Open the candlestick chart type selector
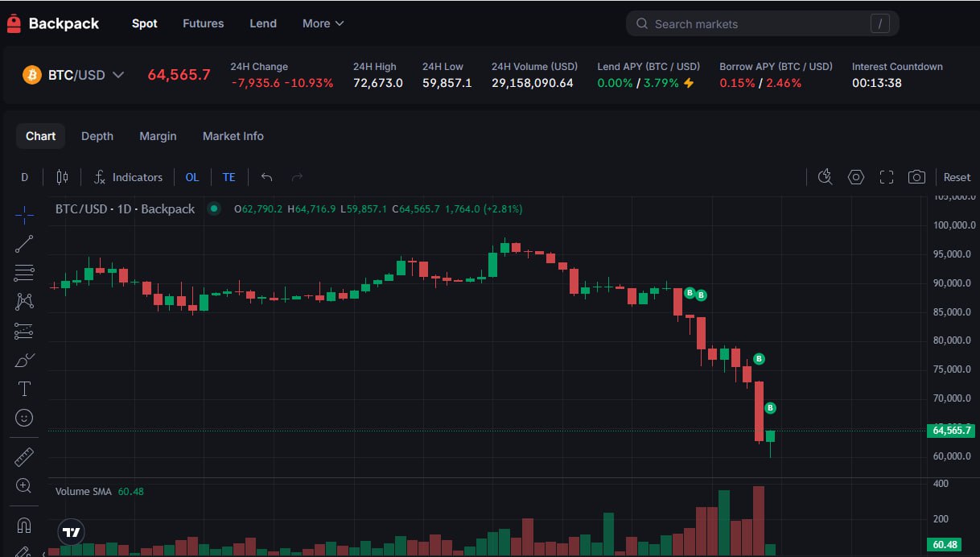This screenshot has width=980, height=557. (x=62, y=177)
